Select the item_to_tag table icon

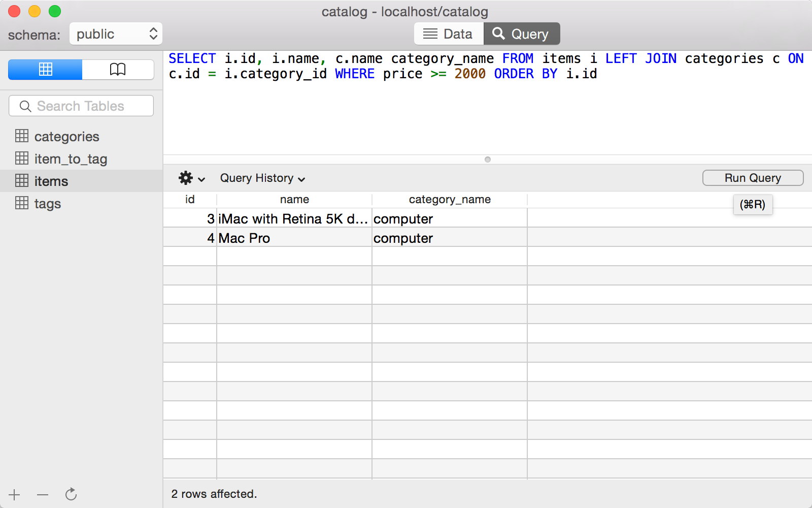pyautogui.click(x=22, y=158)
